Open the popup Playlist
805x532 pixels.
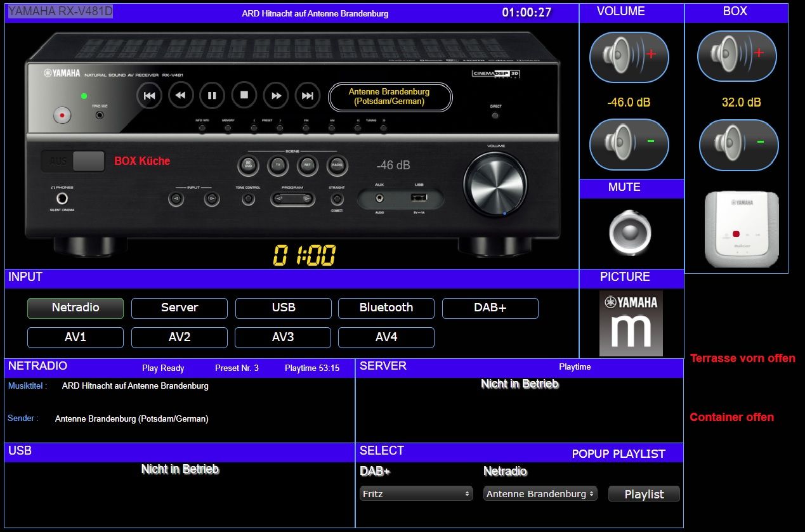coord(644,494)
